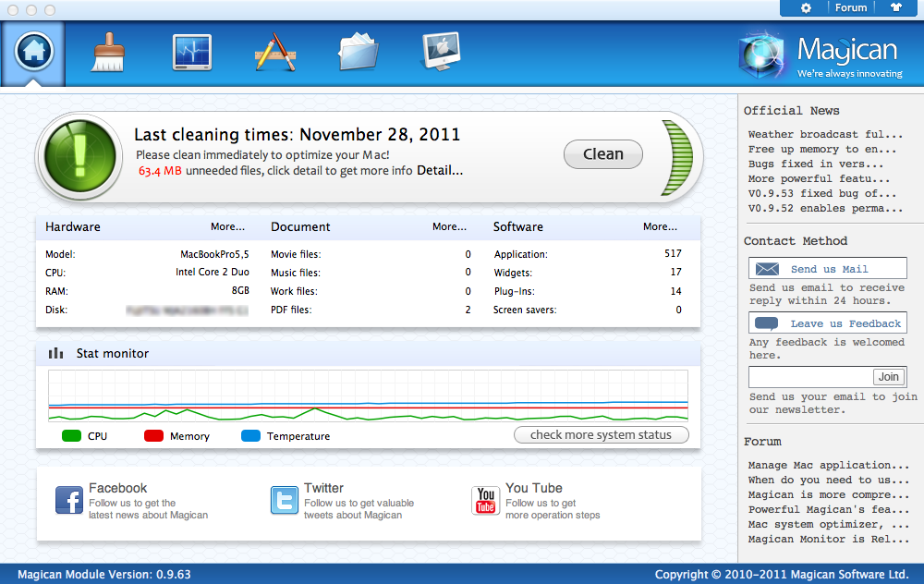Open news item V0.9.52 enables perma...
This screenshot has height=584, width=924.
click(825, 208)
